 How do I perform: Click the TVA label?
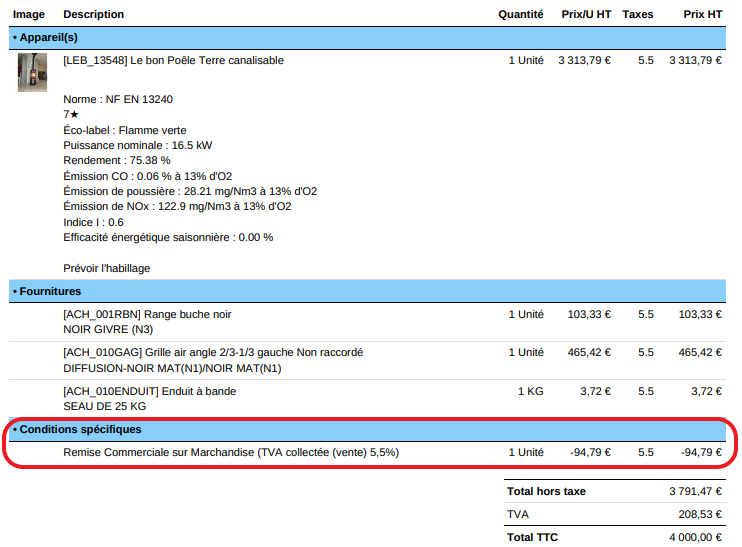coord(518,514)
